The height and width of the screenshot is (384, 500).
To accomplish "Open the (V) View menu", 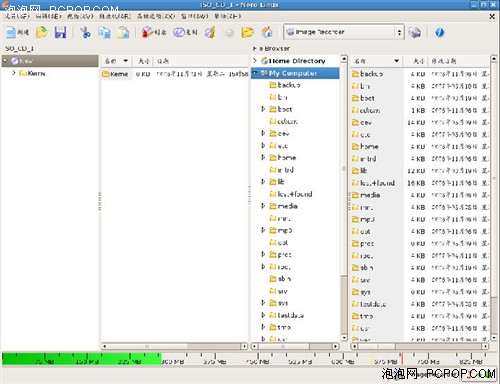I will (80, 16).
